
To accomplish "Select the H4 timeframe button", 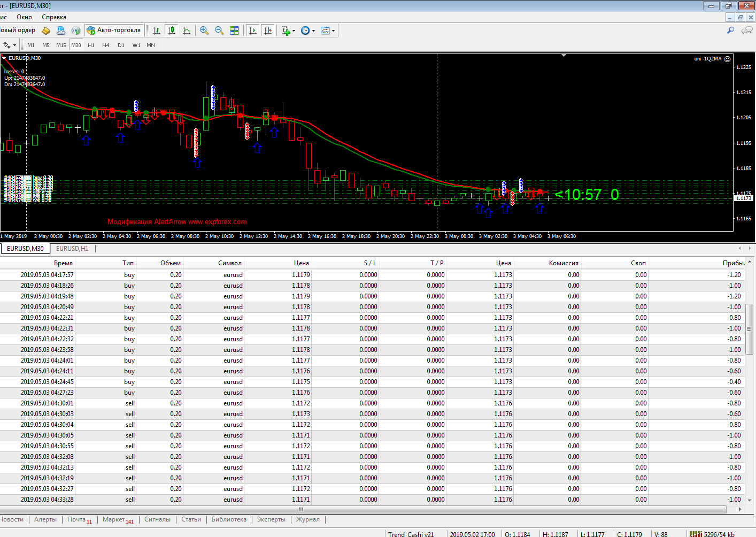I will [x=106, y=45].
